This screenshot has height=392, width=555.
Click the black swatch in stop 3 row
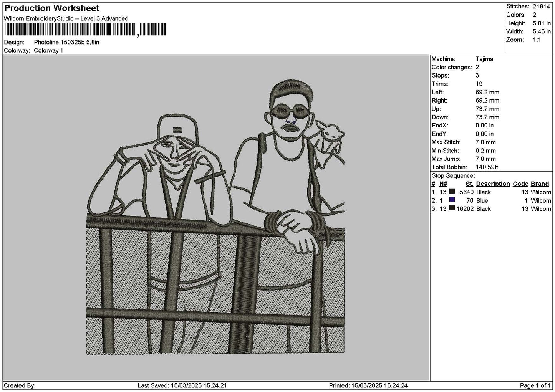(452, 208)
